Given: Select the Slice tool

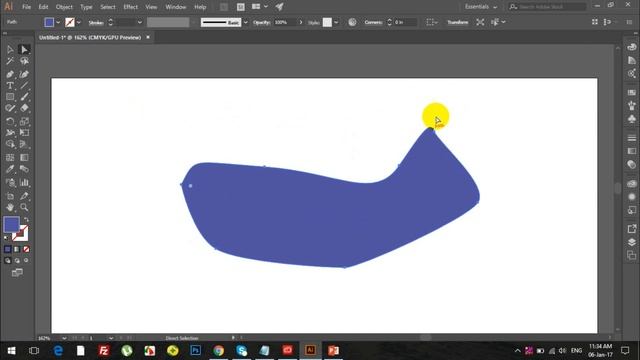Looking at the screenshot, I should click(24, 196).
